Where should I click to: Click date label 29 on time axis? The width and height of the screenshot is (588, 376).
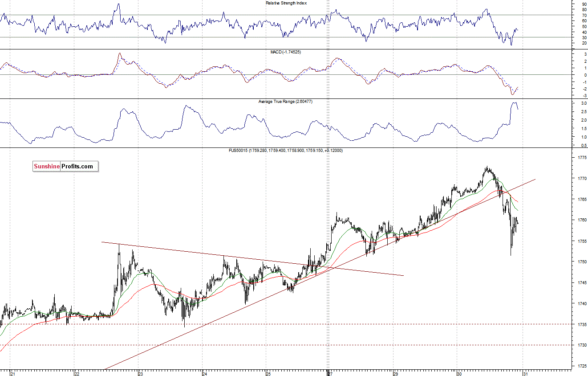tap(395, 373)
